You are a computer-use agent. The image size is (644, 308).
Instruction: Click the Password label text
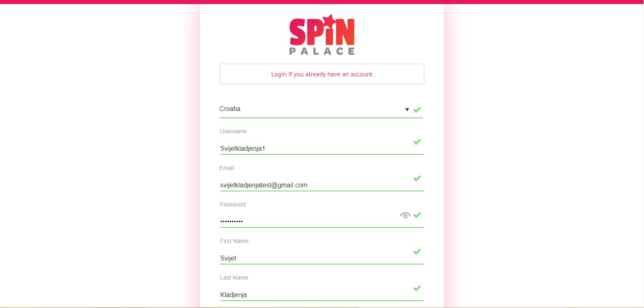233,204
